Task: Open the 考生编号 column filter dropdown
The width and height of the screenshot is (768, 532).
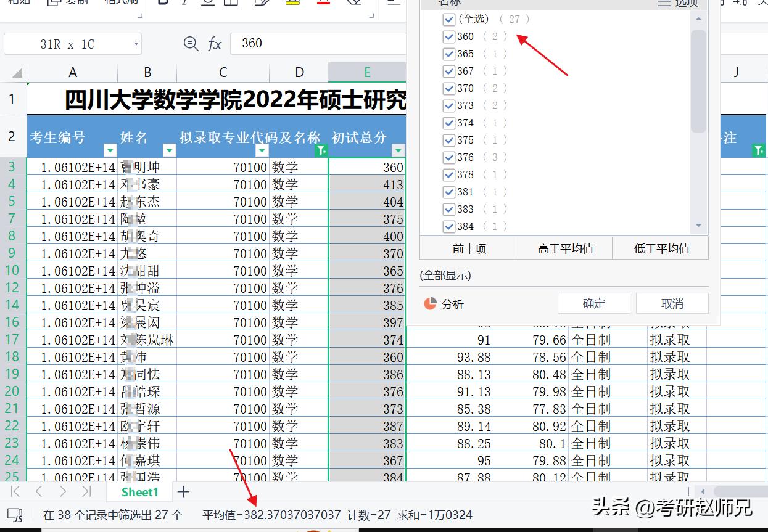Action: [x=109, y=150]
